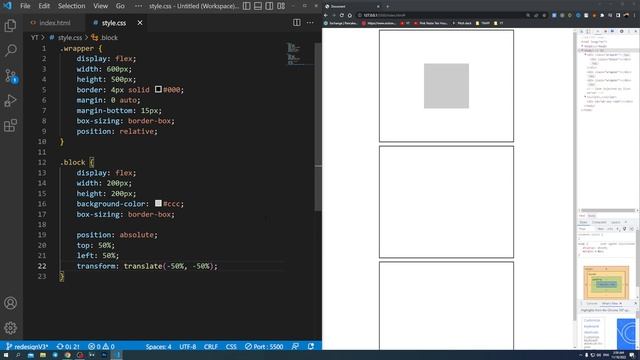640x360 pixels.
Task: Click the taskbar search icon
Action: point(18,355)
